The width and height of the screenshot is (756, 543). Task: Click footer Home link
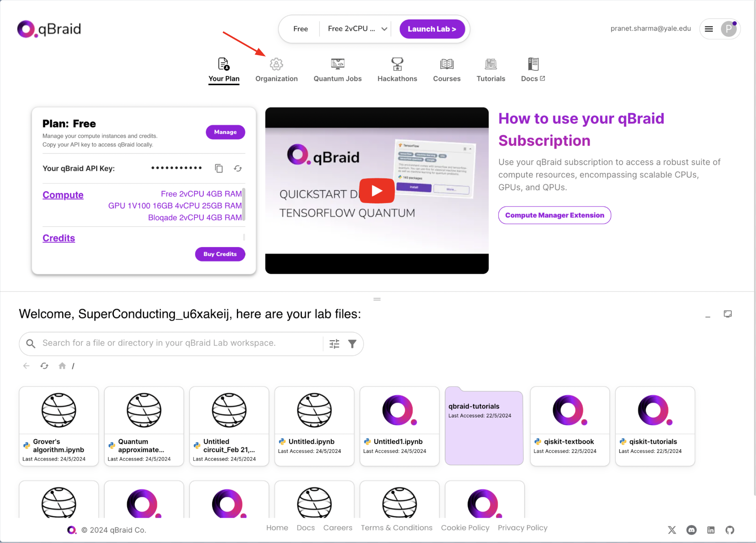click(x=277, y=528)
